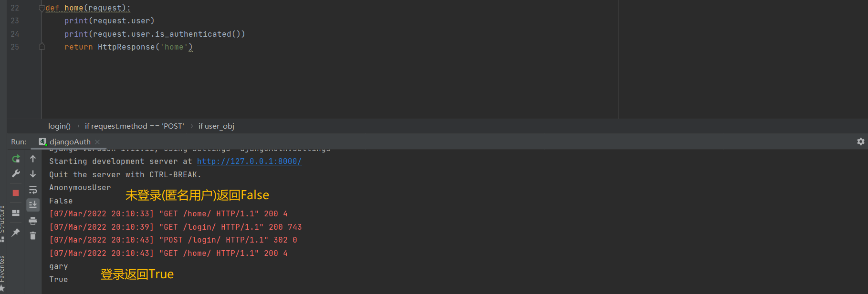
Task: Collapse the home function fold marker
Action: pyautogui.click(x=42, y=8)
